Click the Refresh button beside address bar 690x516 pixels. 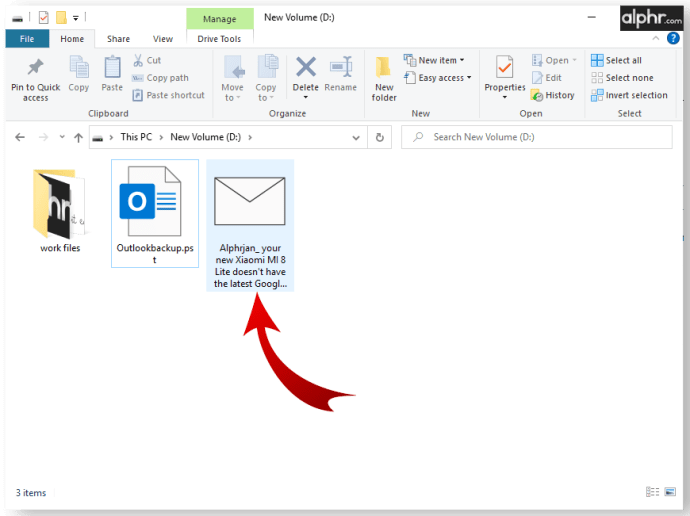click(x=379, y=137)
